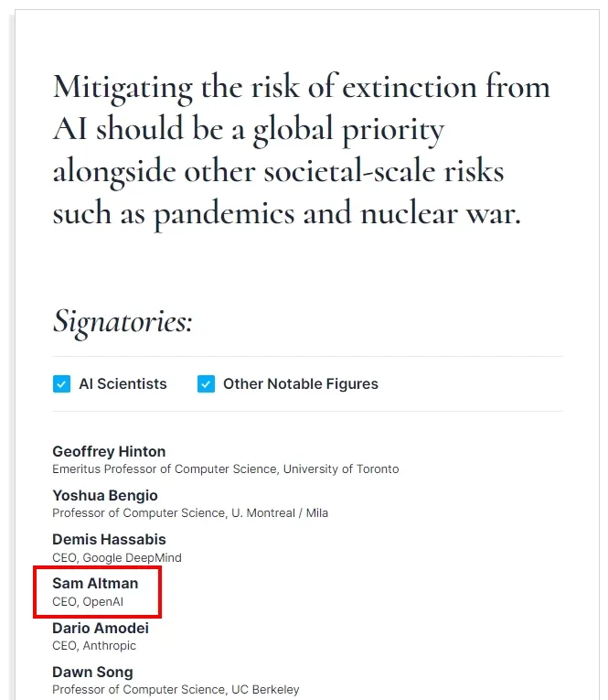Click the University of Toronto affiliation line

point(226,469)
